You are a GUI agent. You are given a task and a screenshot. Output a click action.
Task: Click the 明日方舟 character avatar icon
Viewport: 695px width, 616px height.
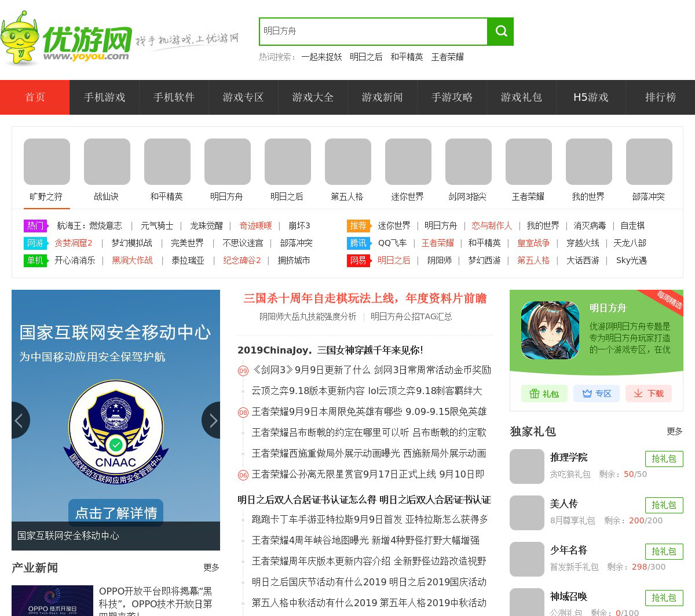point(550,330)
